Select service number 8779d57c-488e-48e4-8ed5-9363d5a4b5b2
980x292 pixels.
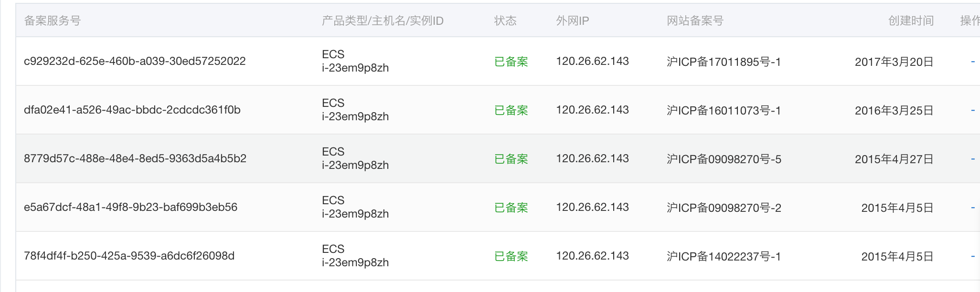(135, 159)
